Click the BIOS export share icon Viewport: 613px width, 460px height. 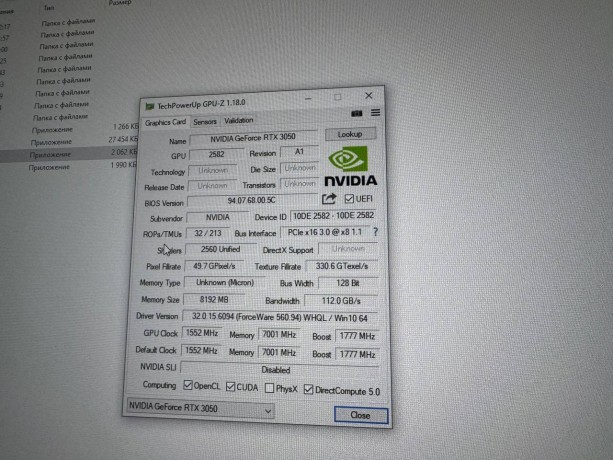pyautogui.click(x=329, y=199)
